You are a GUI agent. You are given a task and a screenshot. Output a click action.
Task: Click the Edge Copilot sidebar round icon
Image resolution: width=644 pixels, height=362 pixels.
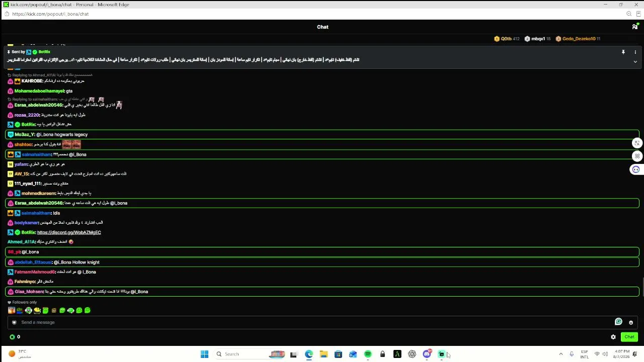coord(636,169)
